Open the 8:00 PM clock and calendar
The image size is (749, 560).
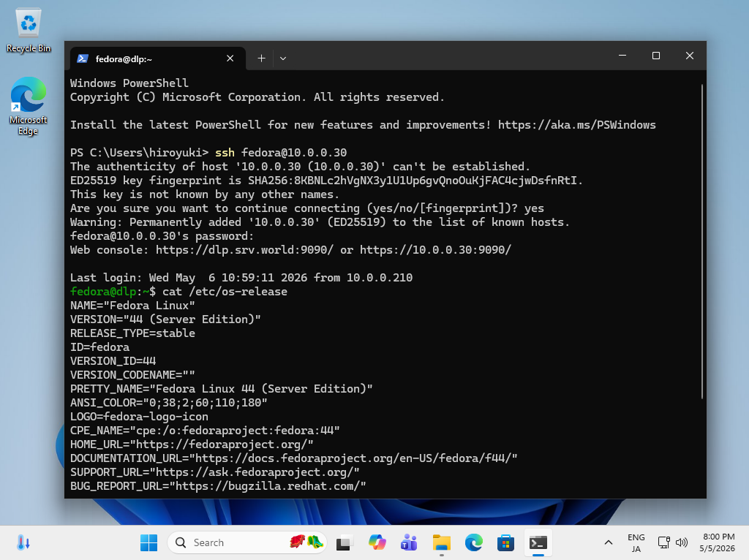click(x=718, y=542)
